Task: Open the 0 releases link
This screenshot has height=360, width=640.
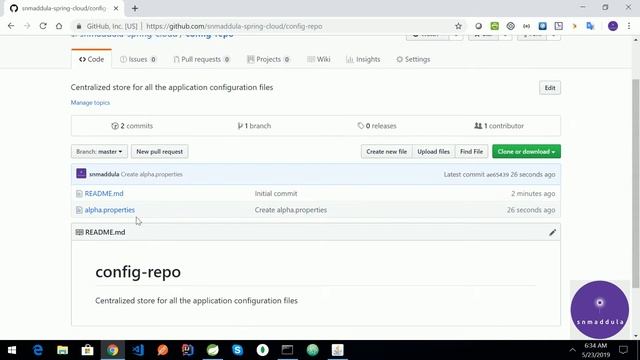Action: click(377, 126)
